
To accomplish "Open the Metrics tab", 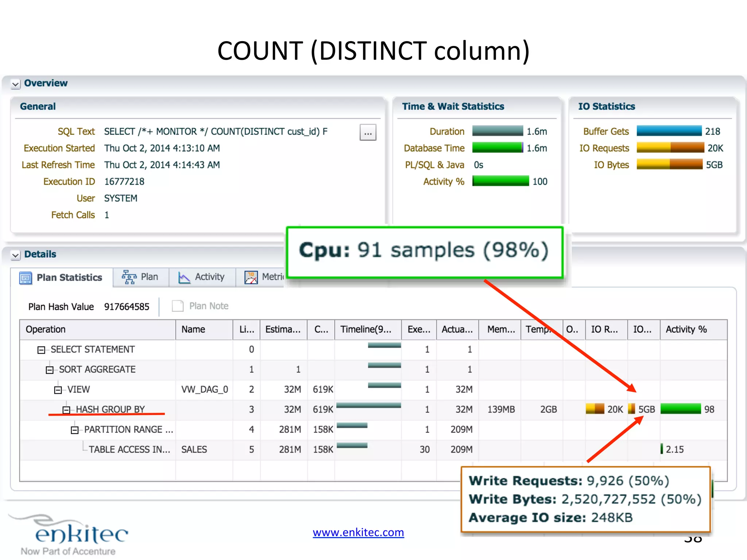I will coord(260,277).
